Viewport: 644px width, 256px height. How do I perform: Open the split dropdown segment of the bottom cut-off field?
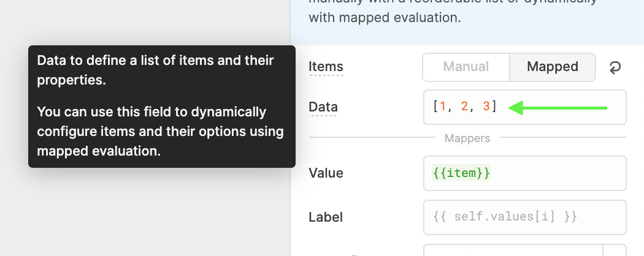(x=615, y=250)
